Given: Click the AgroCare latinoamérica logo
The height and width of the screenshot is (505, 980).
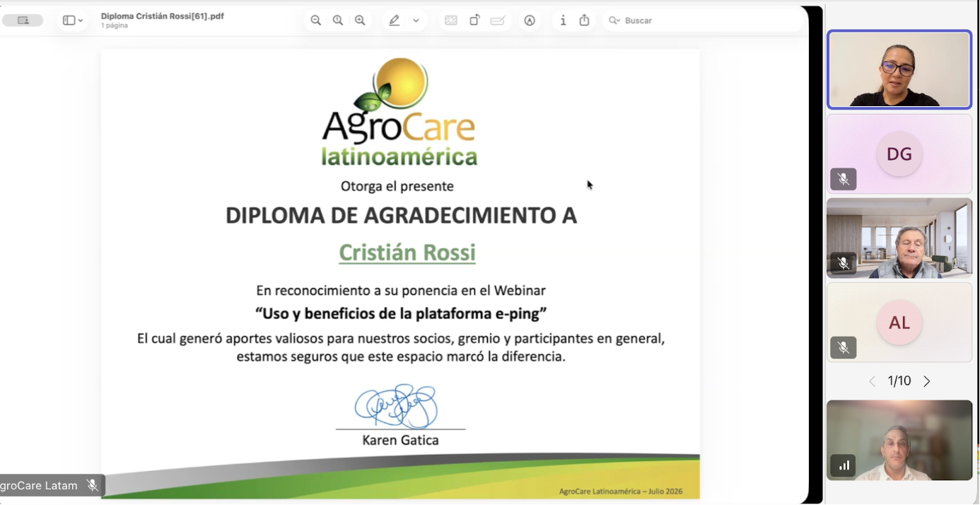Looking at the screenshot, I should (400, 112).
